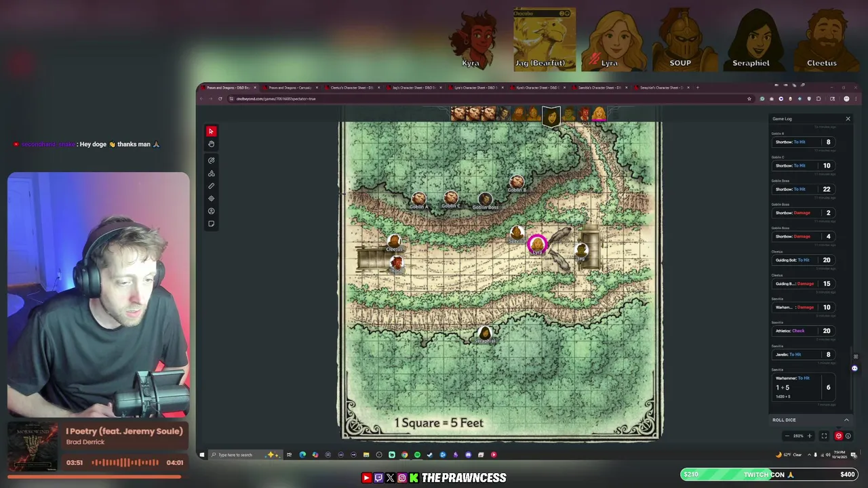This screenshot has height=488, width=868.
Task: Open the taskbar clock and date
Action: (839, 455)
